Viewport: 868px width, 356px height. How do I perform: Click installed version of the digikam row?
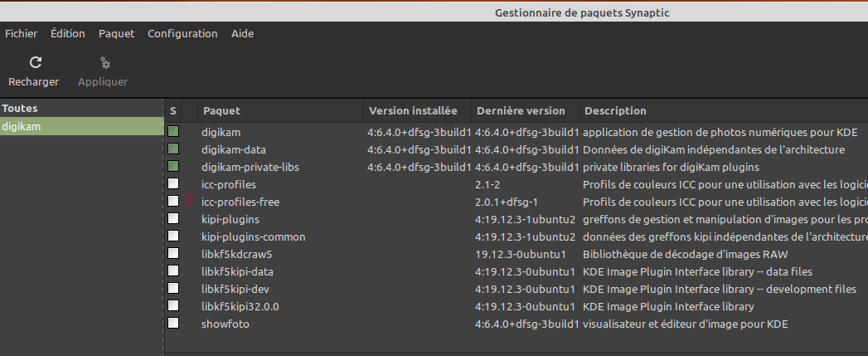[x=419, y=133]
